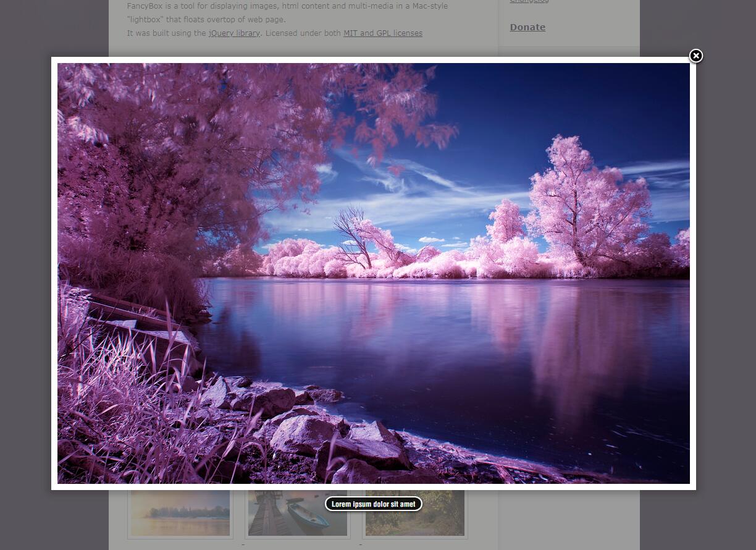The width and height of the screenshot is (756, 550).
Task: Open the partially hidden Changelog link
Action: tap(529, 2)
